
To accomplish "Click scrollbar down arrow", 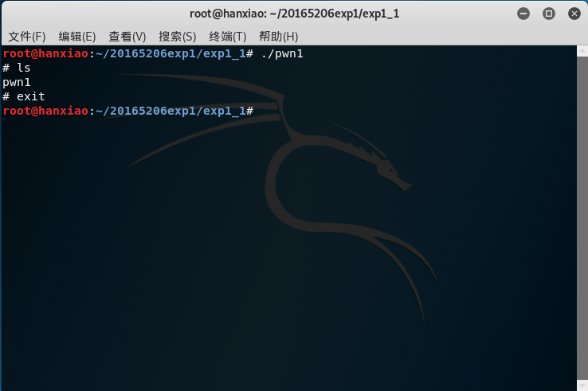I will 582,385.
